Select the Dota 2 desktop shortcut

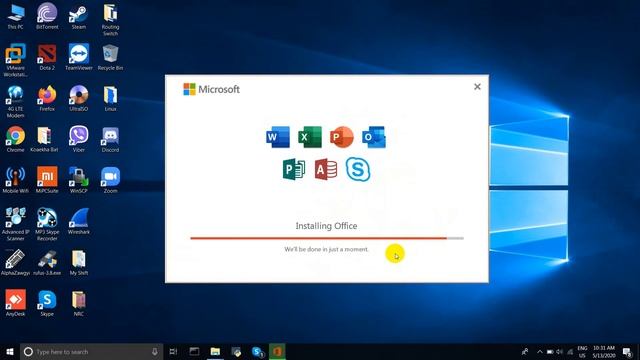(x=47, y=57)
